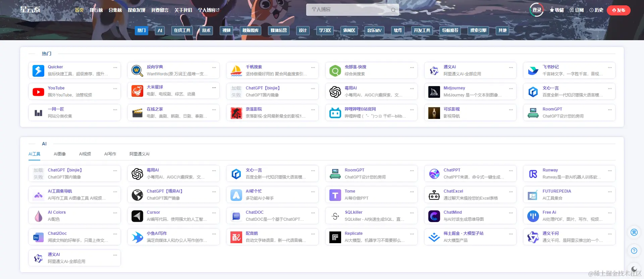Viewport: 644px width, 279px height.
Task: Open 收藏 favorites in the header
Action: [x=557, y=10]
